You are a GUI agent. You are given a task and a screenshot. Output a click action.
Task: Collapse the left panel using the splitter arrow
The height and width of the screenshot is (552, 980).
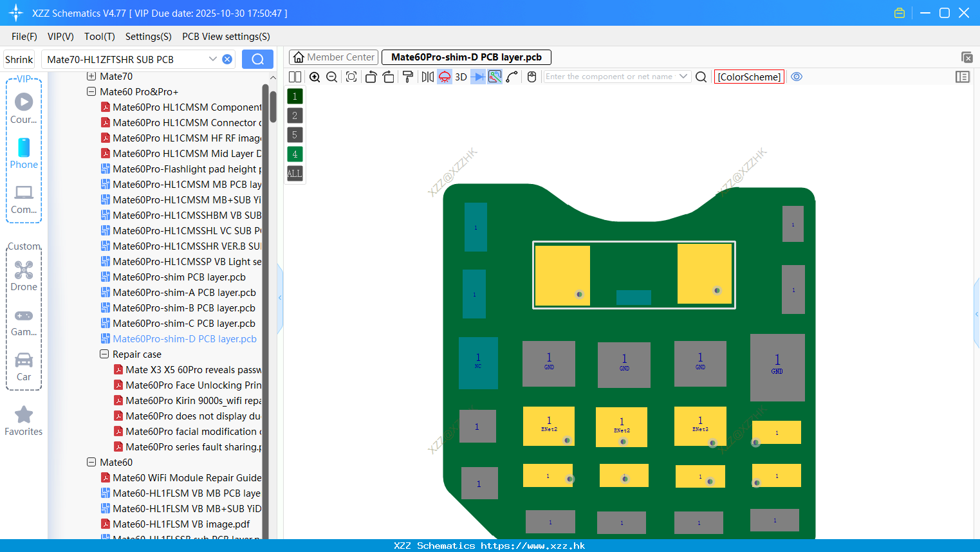(280, 298)
